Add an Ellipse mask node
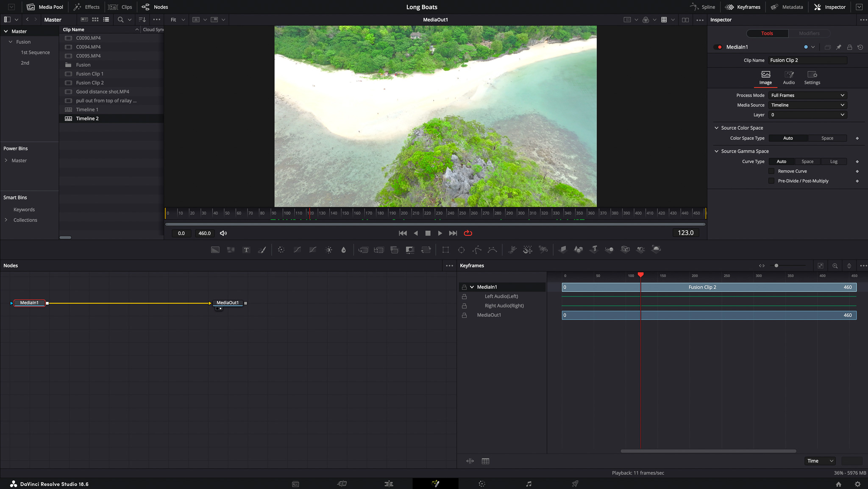 (x=461, y=250)
